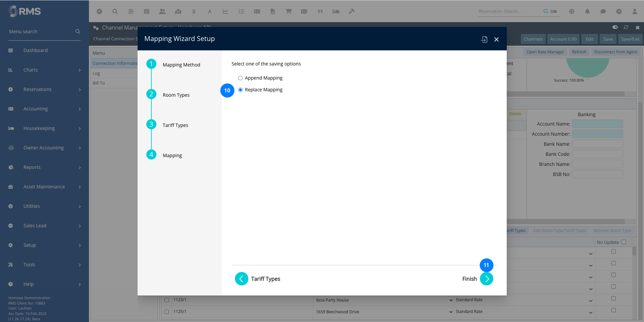Screen dimensions: 644x322
Task: Open the user profile icon
Action: pos(634,11)
